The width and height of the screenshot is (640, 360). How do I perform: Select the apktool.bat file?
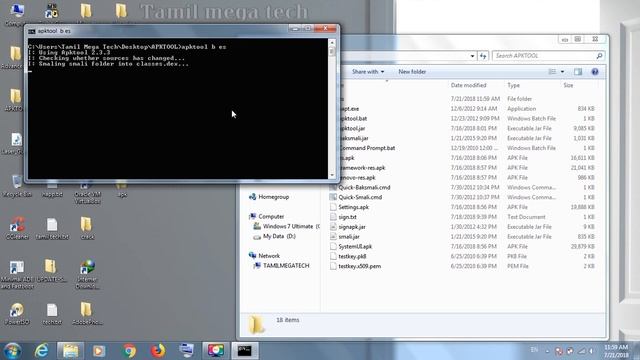pos(353,119)
